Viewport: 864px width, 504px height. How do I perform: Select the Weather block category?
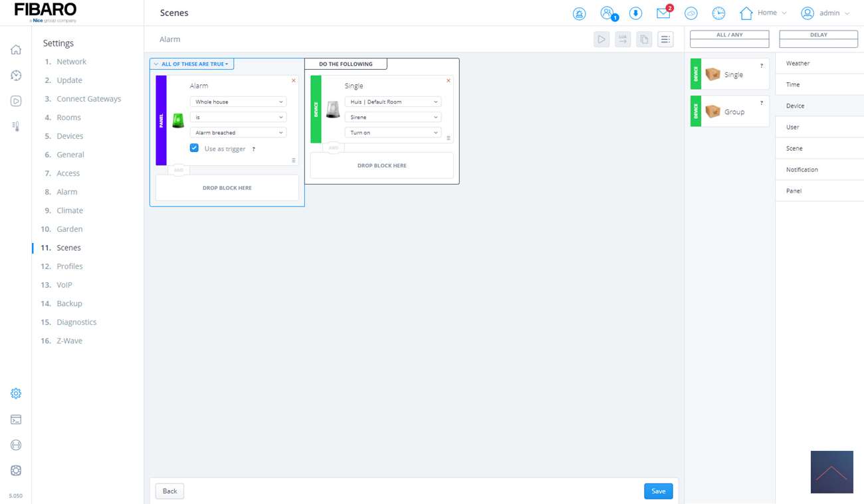pyautogui.click(x=819, y=63)
